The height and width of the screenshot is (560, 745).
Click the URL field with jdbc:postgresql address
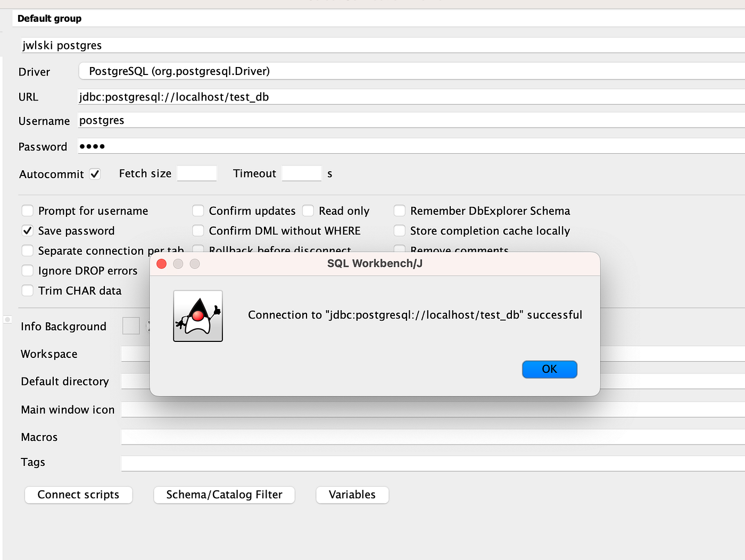411,97
